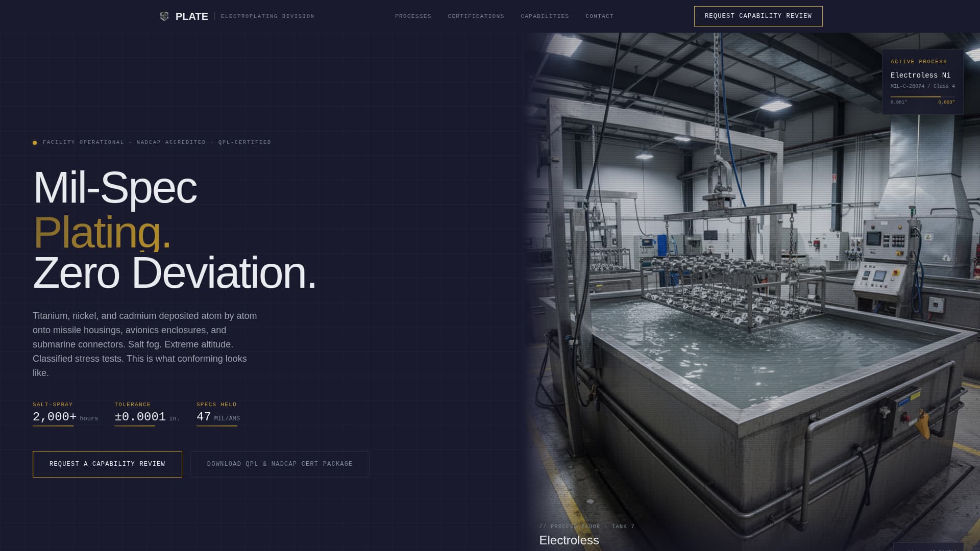Open the PROCESSES navigation item
980x551 pixels.
click(x=412, y=16)
